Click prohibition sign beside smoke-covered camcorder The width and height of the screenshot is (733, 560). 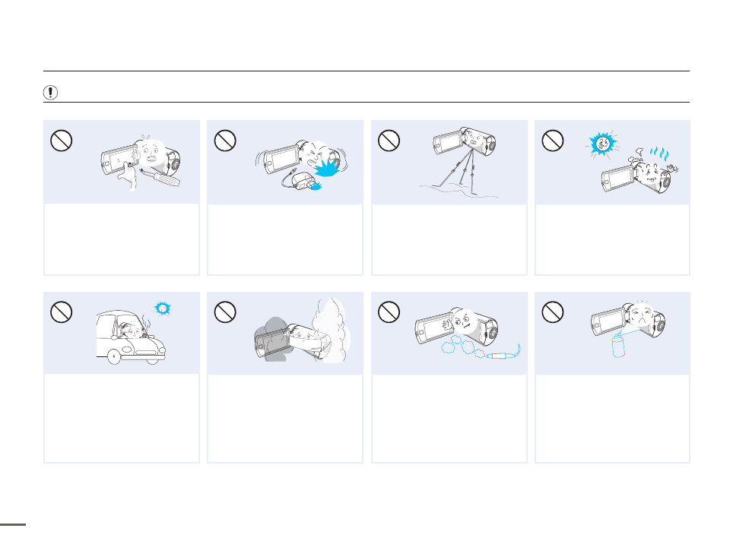coord(225,312)
